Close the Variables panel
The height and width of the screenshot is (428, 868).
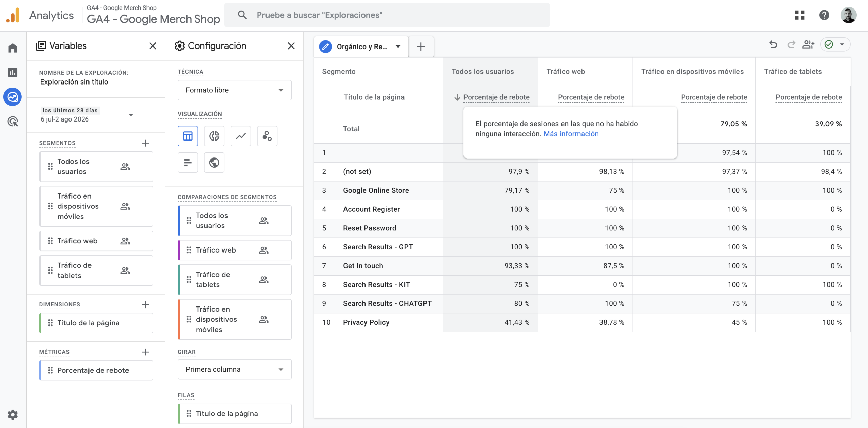pos(153,46)
